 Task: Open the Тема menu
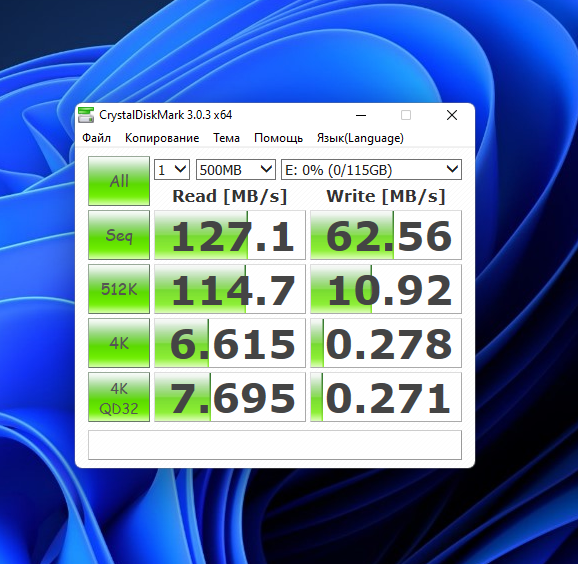tap(226, 138)
